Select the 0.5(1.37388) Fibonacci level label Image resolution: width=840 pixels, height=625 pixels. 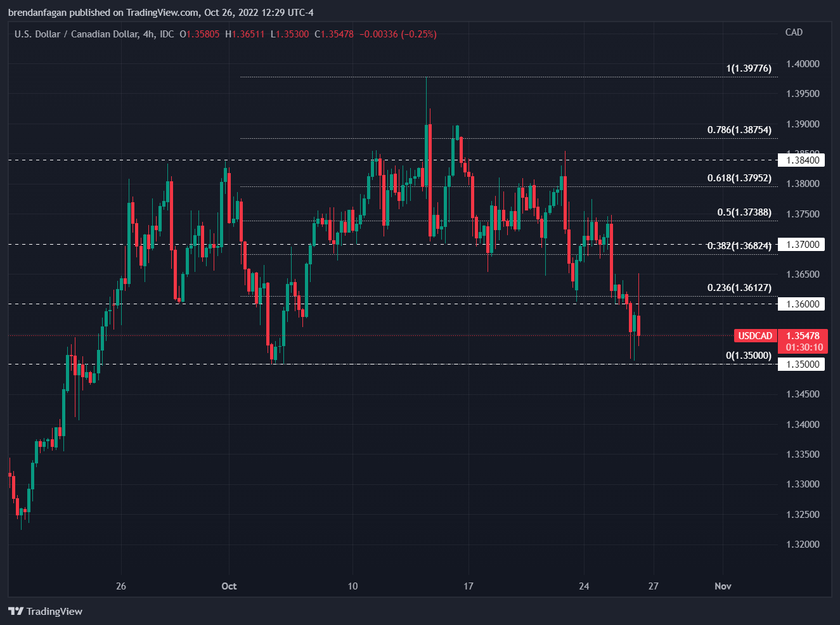[x=744, y=212]
